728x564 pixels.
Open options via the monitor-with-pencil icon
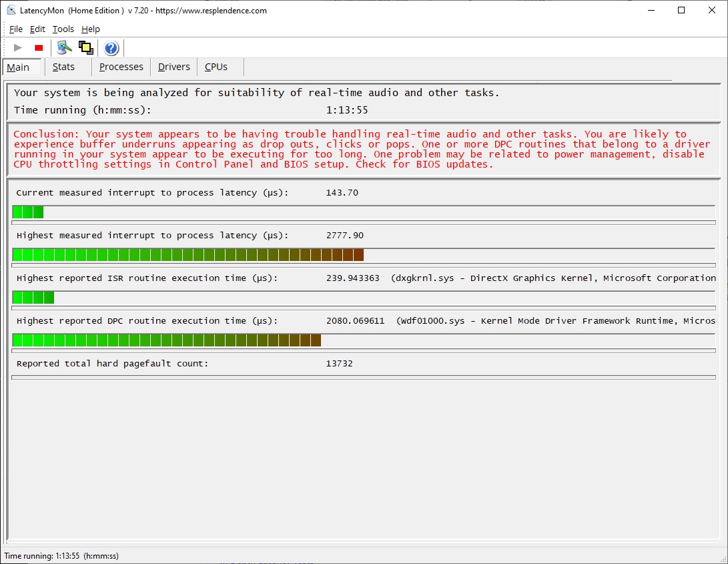(x=64, y=47)
